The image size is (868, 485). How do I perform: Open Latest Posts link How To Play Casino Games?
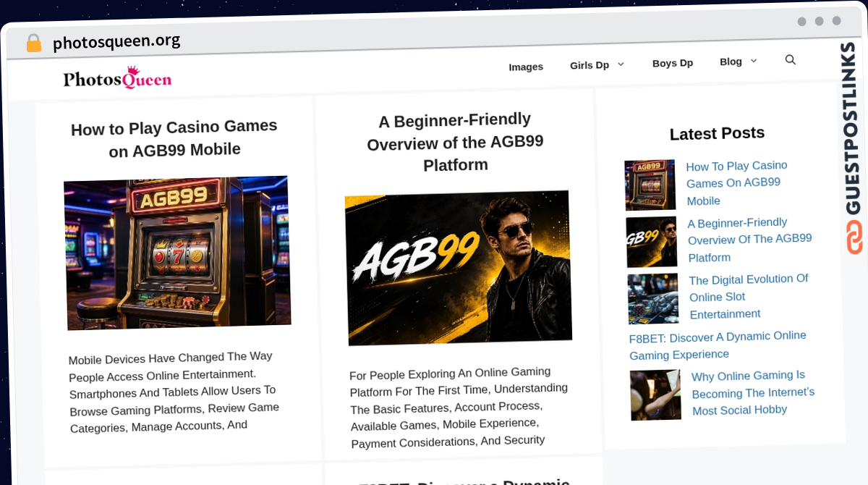pos(737,183)
